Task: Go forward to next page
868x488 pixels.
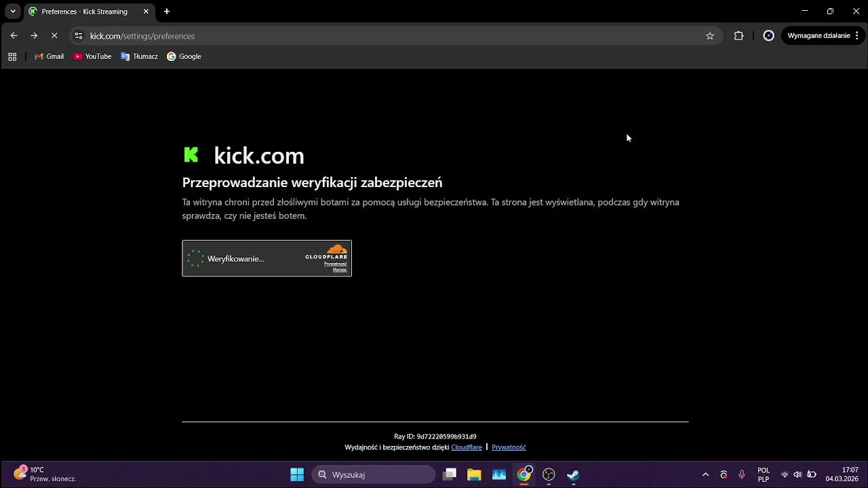Action: point(34,36)
